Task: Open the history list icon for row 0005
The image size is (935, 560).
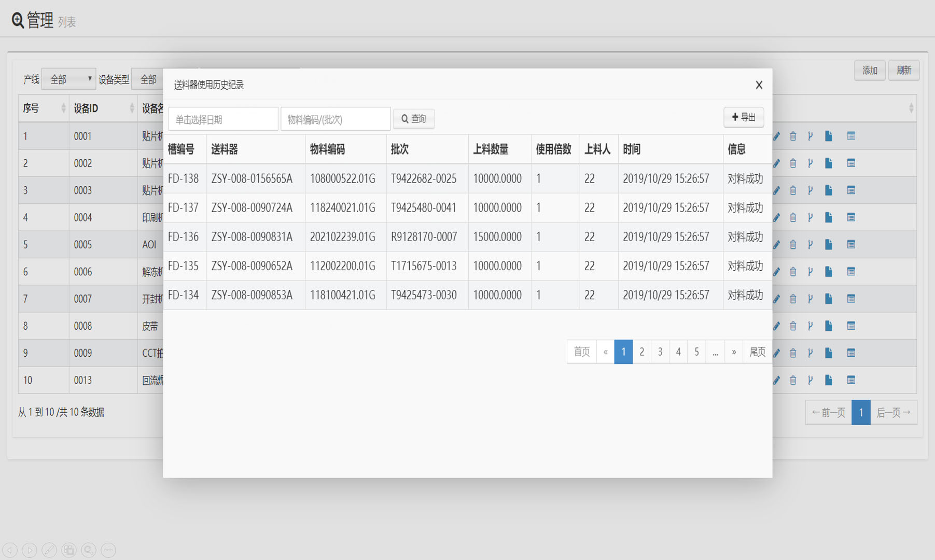Action: click(x=851, y=244)
